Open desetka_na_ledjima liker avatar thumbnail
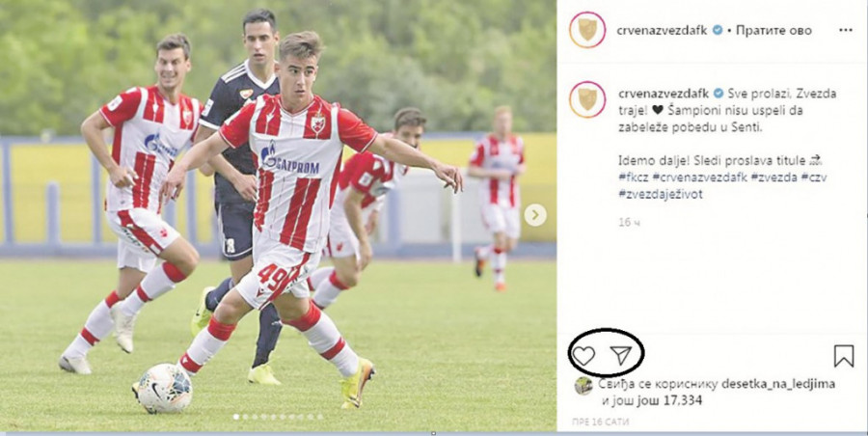The width and height of the screenshot is (868, 436). (x=583, y=386)
